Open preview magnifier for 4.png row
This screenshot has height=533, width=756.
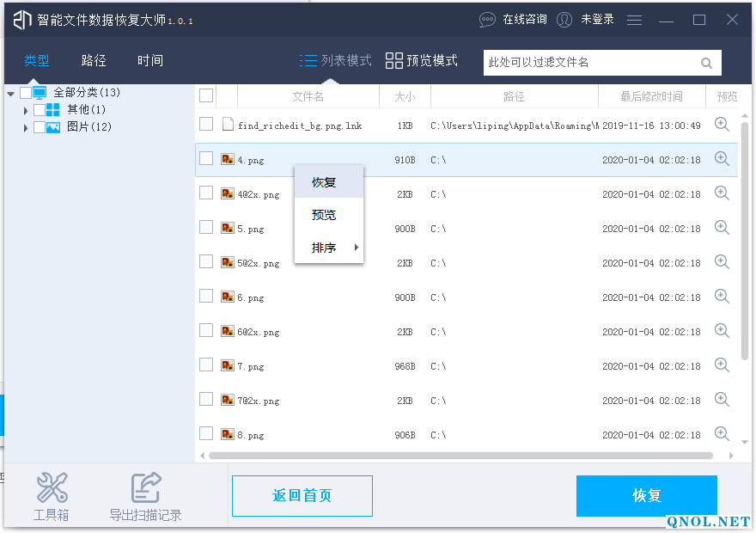pyautogui.click(x=722, y=159)
